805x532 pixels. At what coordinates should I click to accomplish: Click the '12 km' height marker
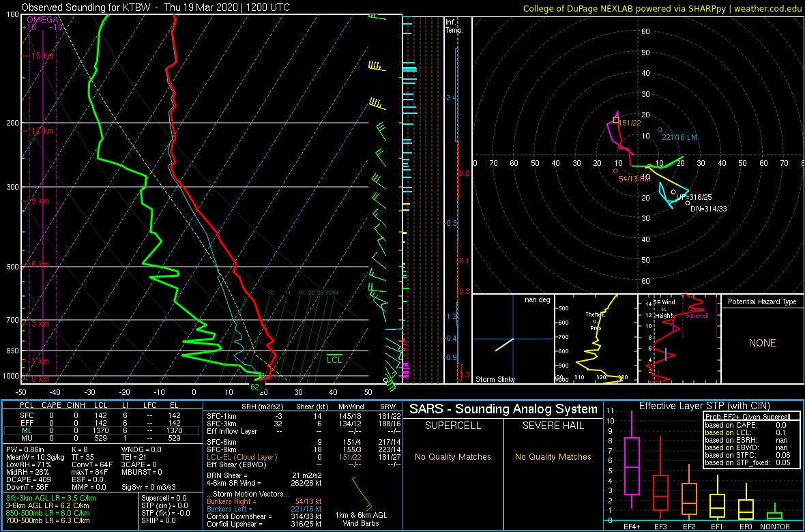click(x=42, y=131)
